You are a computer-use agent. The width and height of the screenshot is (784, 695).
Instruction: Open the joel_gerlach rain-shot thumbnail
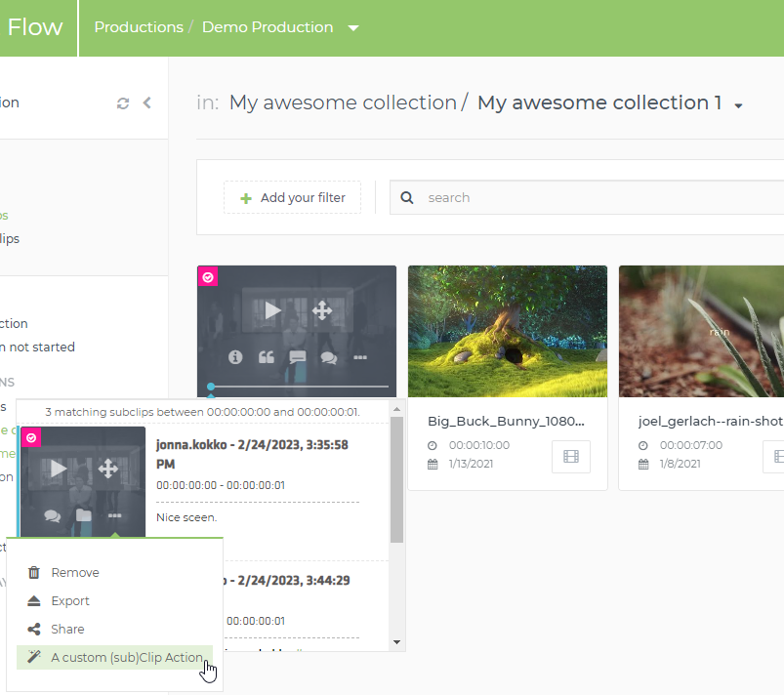[702, 332]
